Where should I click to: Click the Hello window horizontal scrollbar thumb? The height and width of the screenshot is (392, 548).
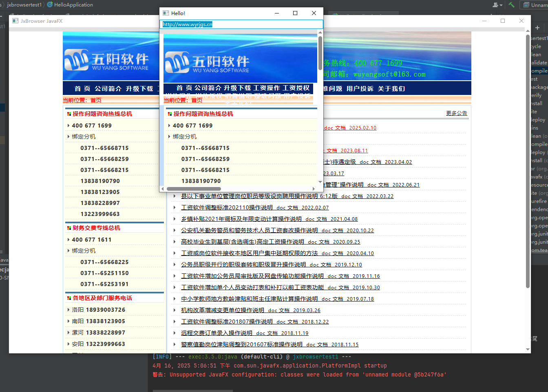194,189
